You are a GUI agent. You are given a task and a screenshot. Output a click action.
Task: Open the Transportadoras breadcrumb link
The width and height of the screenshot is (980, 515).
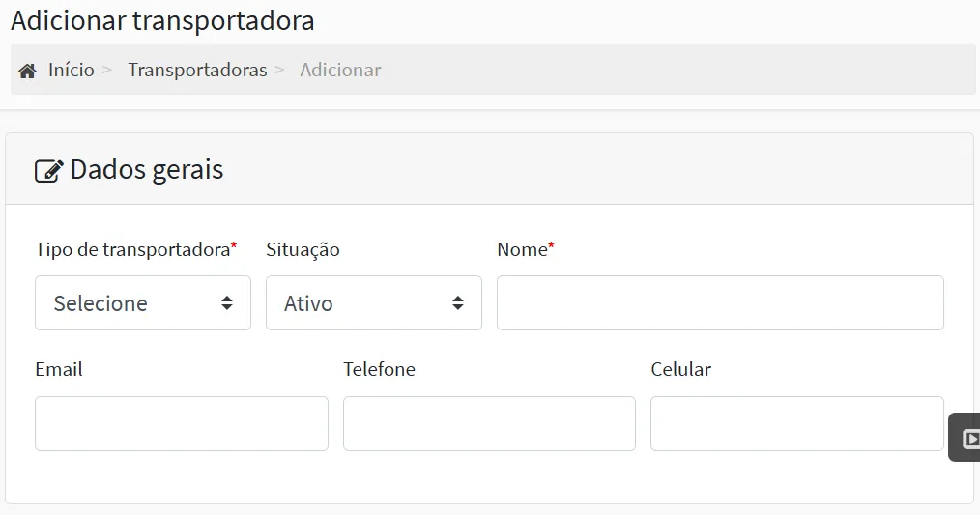197,70
